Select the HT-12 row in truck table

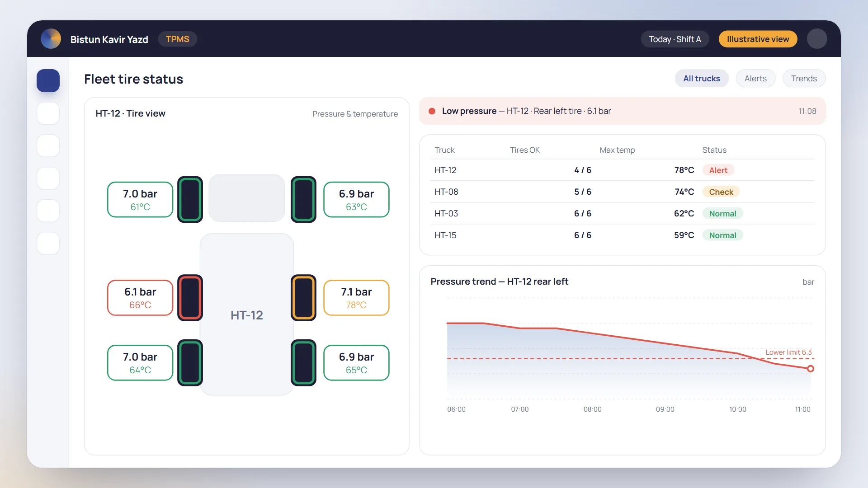622,170
